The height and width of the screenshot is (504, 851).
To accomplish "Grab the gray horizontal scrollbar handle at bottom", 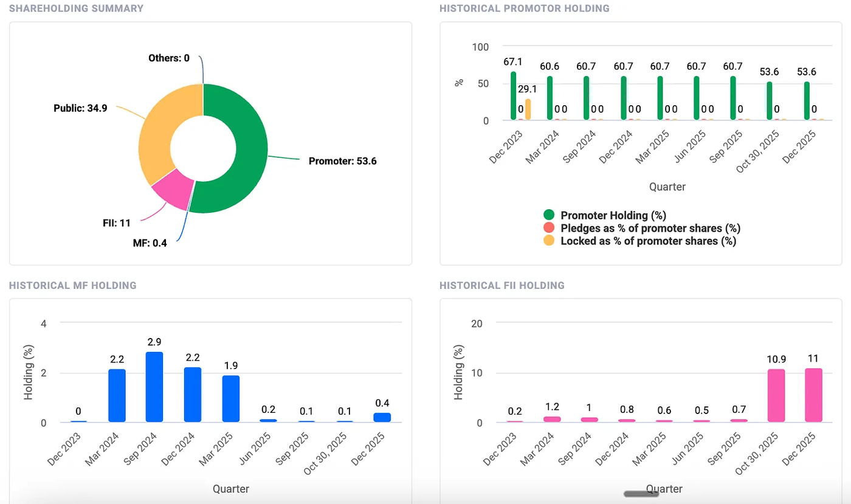I will pyautogui.click(x=641, y=494).
